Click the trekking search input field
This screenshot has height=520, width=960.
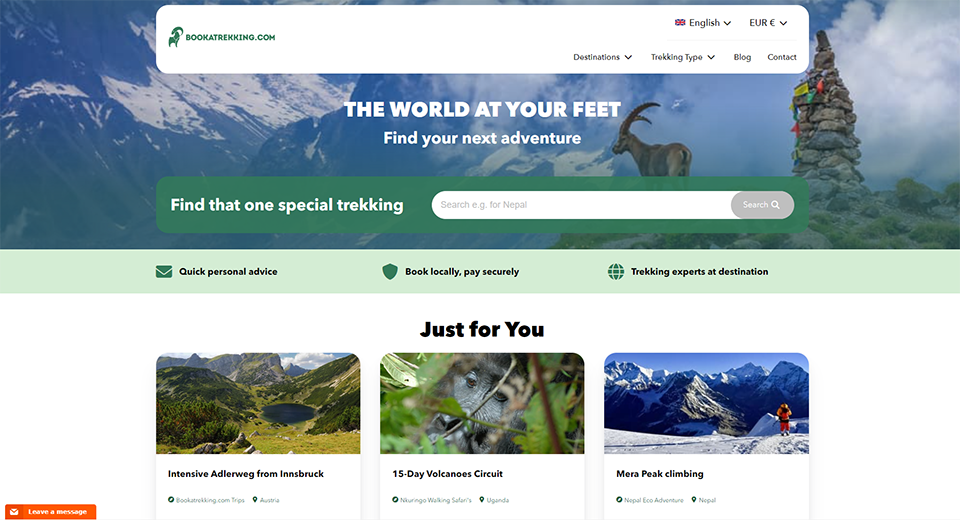pyautogui.click(x=581, y=205)
